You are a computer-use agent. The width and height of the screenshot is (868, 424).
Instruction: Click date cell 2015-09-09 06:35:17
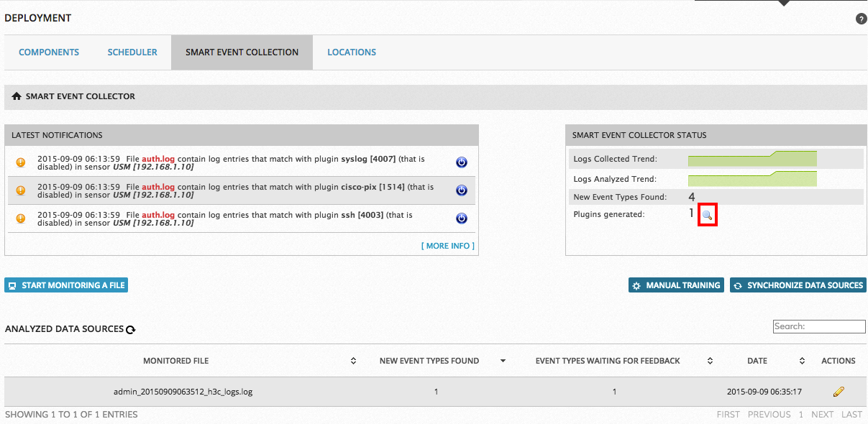click(x=764, y=392)
